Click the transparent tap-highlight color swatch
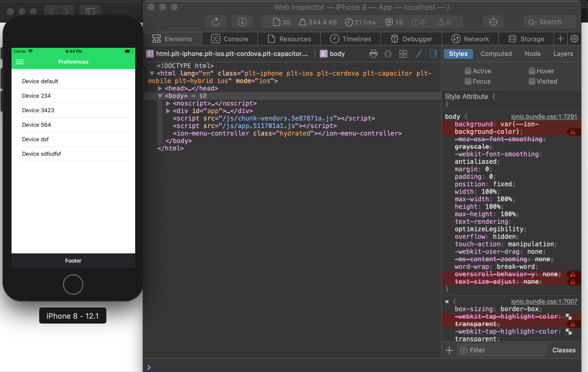The height and width of the screenshot is (372, 588). point(568,332)
